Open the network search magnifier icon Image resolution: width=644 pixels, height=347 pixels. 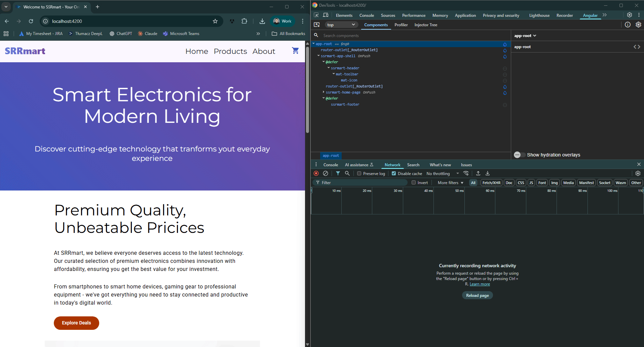click(347, 173)
